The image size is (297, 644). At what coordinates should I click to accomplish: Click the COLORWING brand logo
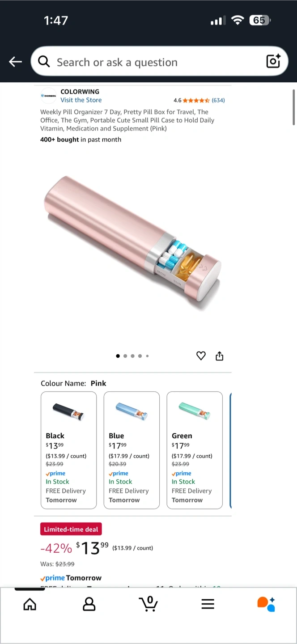click(x=48, y=95)
